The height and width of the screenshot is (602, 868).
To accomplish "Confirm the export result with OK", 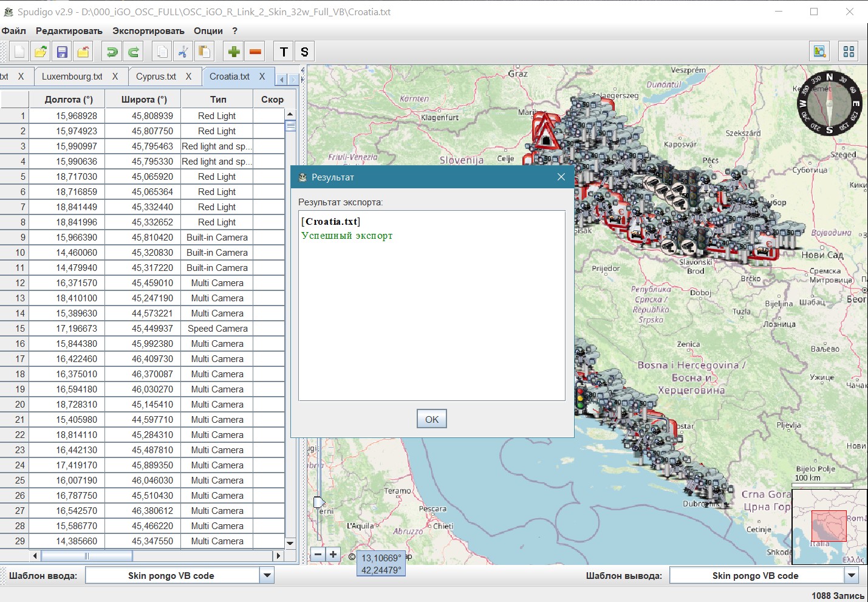I will pyautogui.click(x=432, y=419).
